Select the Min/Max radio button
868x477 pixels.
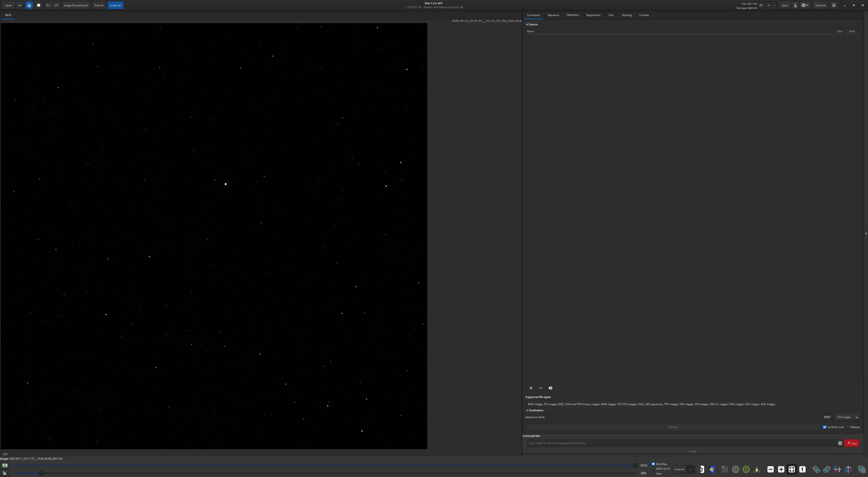(x=660, y=464)
